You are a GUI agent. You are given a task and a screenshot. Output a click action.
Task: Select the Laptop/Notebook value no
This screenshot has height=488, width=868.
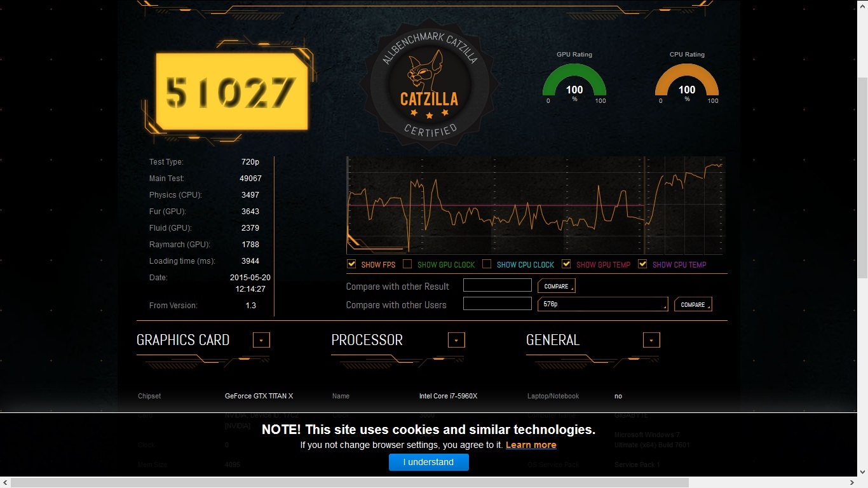click(618, 396)
